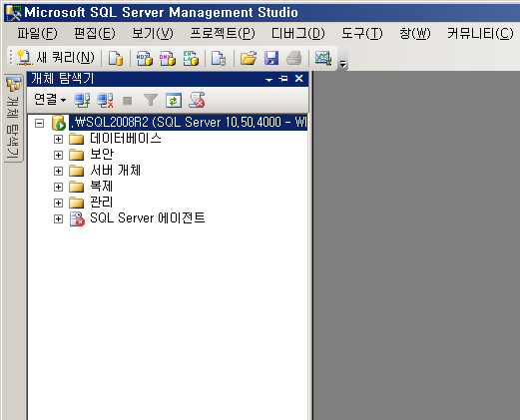
Task: Open toolbar options overflow arrow
Action: [342, 64]
